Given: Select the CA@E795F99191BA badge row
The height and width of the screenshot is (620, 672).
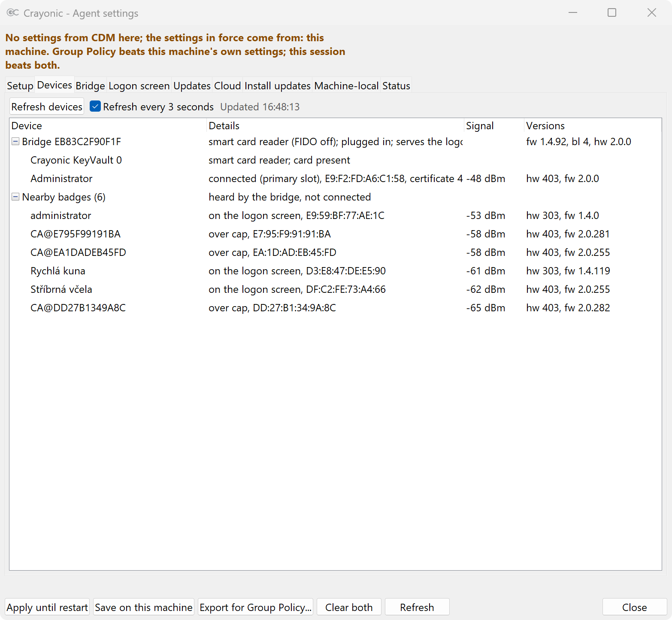Looking at the screenshot, I should [x=336, y=234].
